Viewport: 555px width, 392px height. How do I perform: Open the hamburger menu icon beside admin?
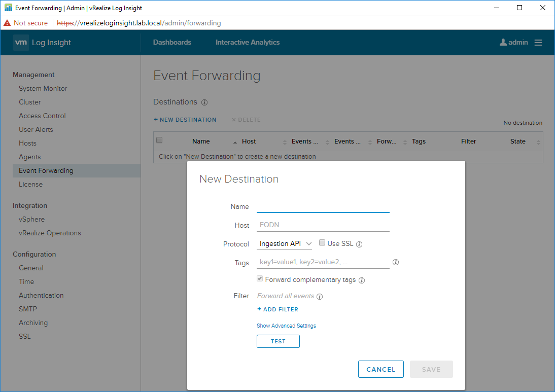(x=538, y=43)
